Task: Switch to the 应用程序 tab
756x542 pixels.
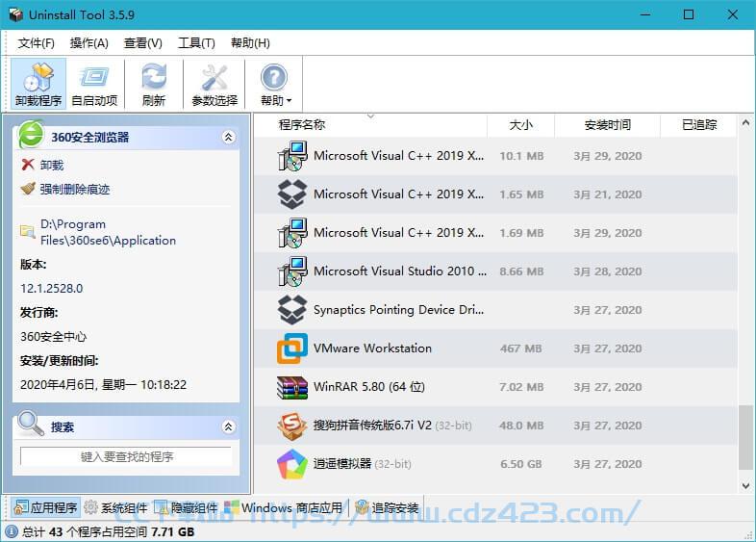Action: (46, 507)
